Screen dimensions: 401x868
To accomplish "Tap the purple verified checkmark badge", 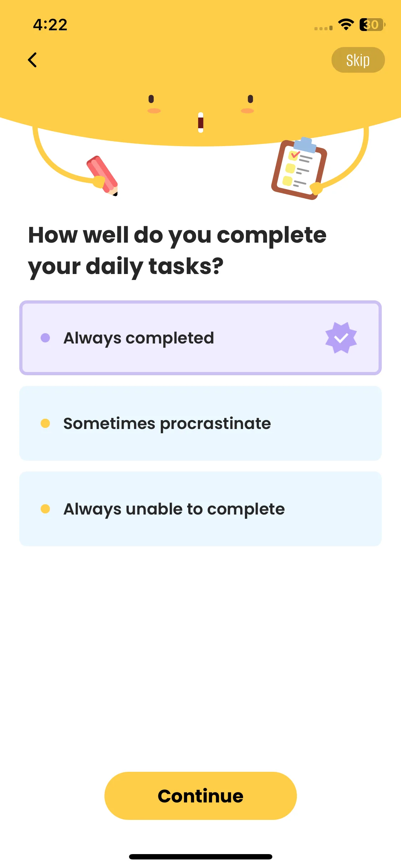I will click(x=341, y=338).
